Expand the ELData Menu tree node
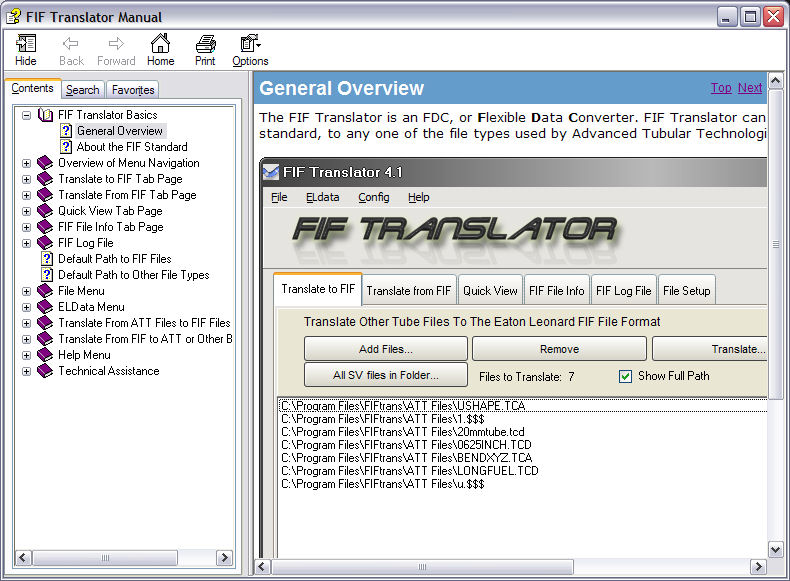 26,307
